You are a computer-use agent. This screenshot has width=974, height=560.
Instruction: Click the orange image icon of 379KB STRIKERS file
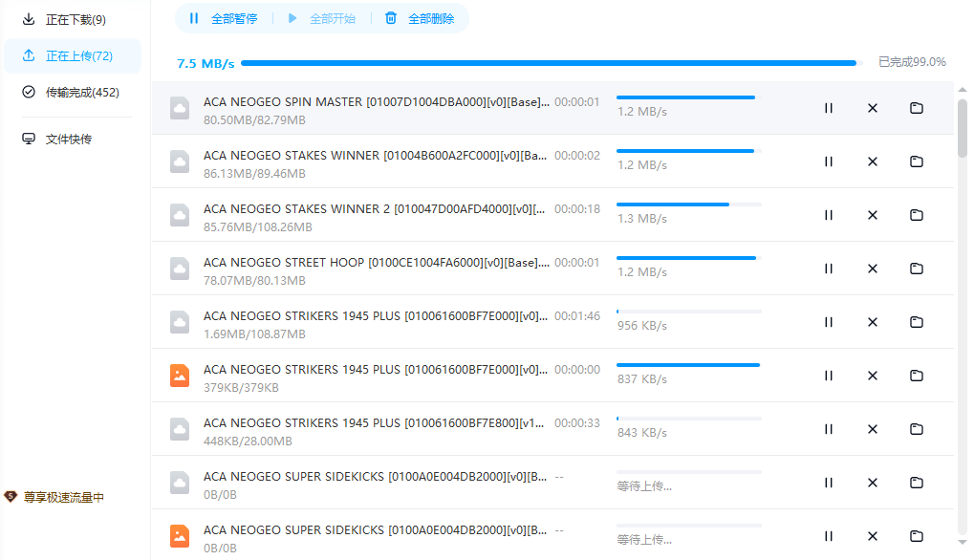(180, 376)
